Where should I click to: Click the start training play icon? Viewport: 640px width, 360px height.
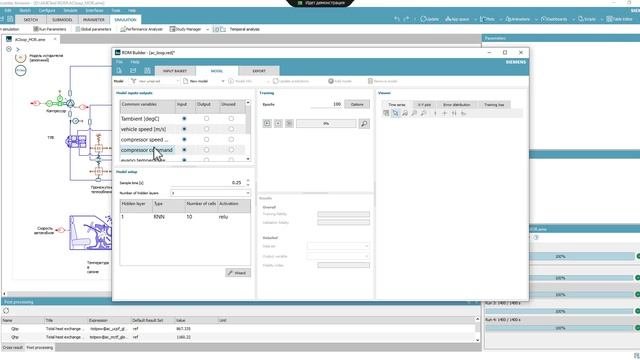pos(267,123)
